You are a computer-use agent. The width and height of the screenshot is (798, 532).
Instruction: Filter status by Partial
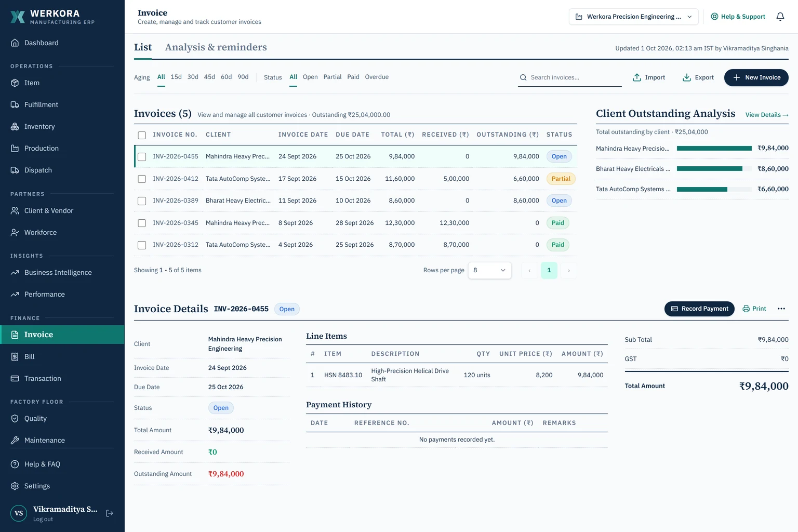pos(332,77)
